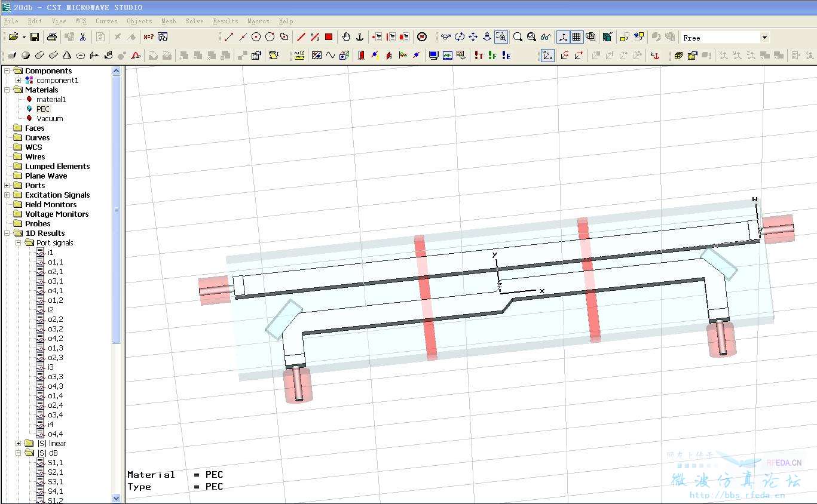Select the Field Monitors folder
Viewport: 817px width, 504px height.
coord(51,204)
